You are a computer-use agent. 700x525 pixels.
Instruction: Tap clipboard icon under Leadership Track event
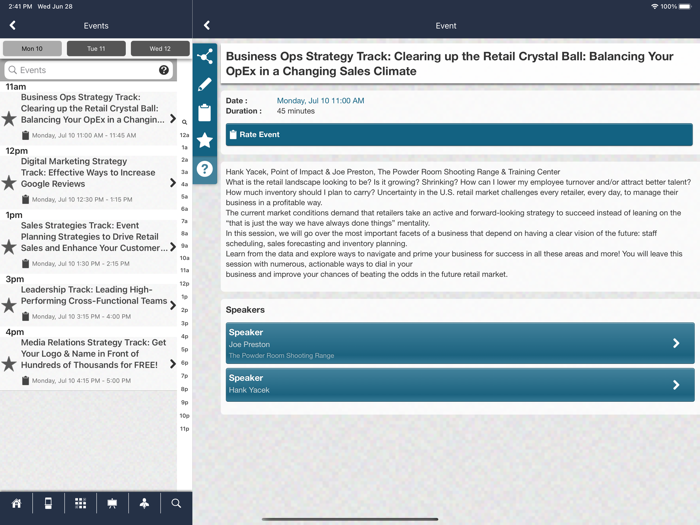click(x=25, y=317)
